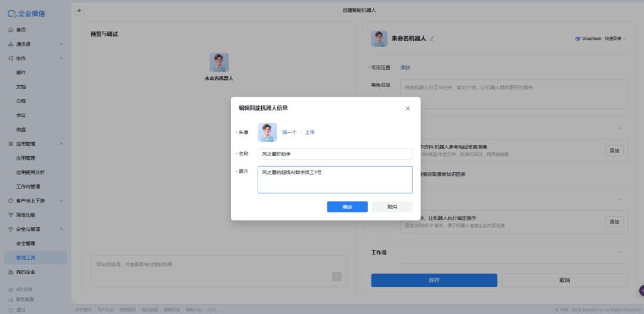Open 会议 in the sidebar

(x=21, y=116)
